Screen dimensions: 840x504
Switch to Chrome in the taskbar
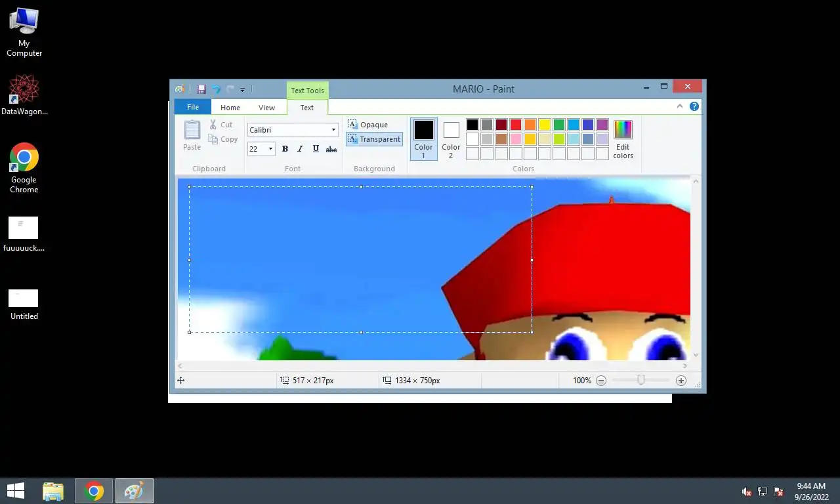tap(94, 491)
